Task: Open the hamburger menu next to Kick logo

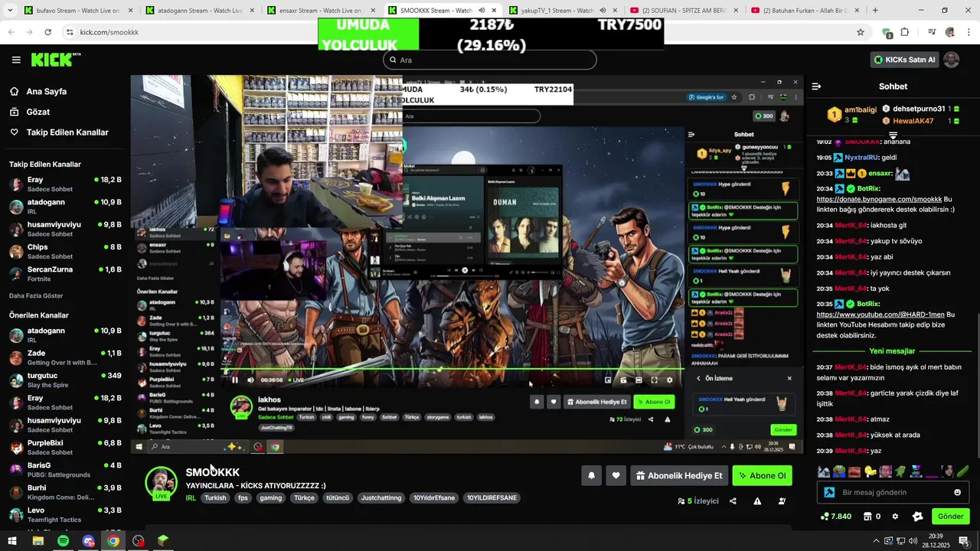Action: tap(16, 60)
